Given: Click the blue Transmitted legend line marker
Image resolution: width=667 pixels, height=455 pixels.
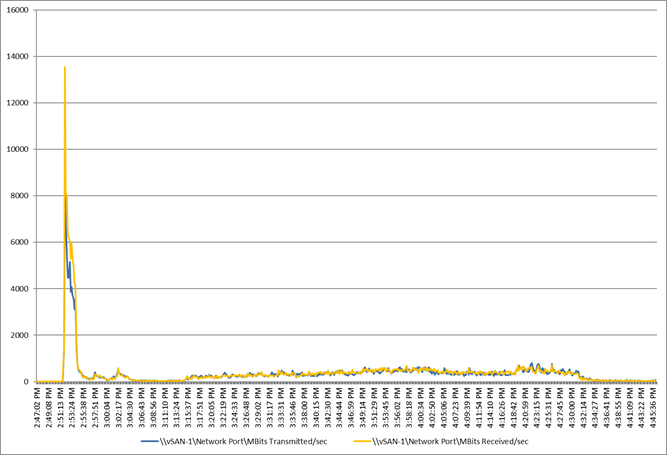Looking at the screenshot, I should click(149, 441).
